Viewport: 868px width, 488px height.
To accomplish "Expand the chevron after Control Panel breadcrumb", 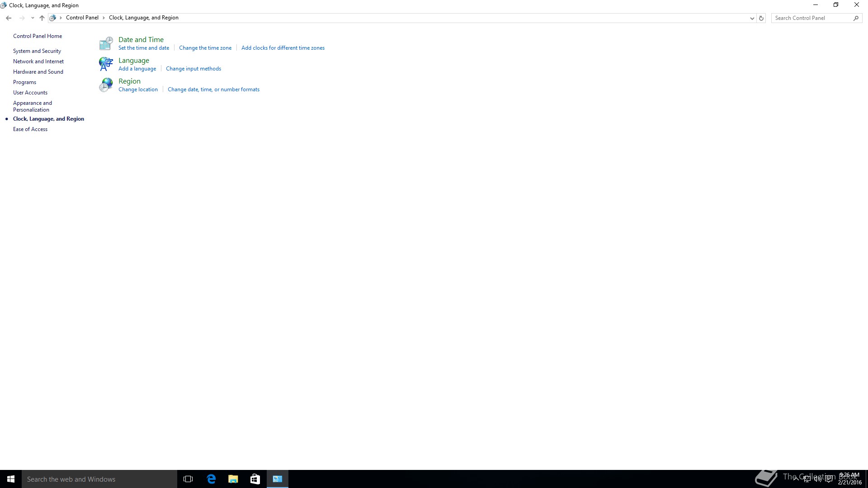I will coord(104,18).
